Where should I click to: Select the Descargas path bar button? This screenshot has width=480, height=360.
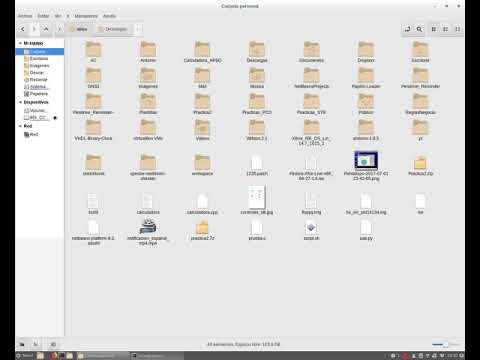[x=112, y=29]
